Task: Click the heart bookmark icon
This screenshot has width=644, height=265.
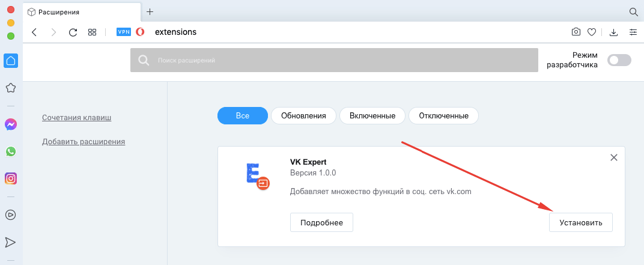Action: 591,32
